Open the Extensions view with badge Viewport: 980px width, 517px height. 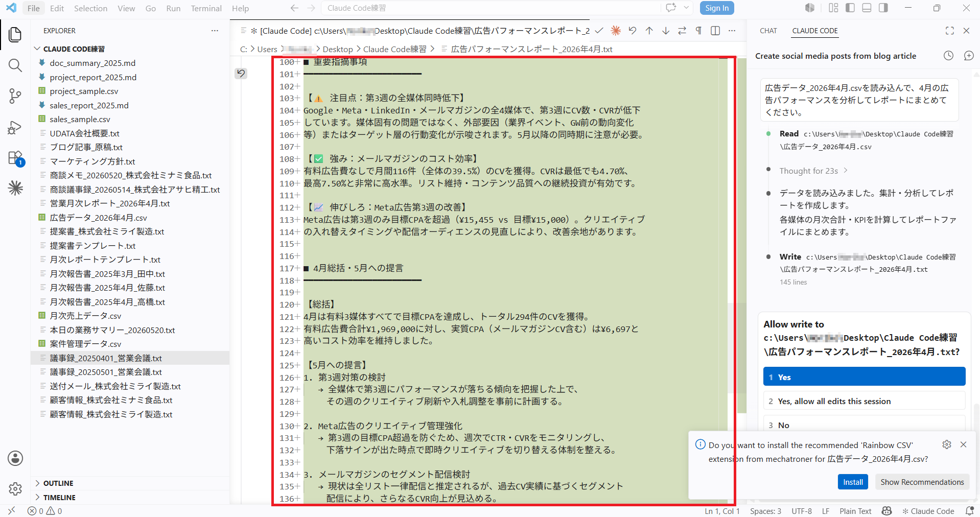15,158
